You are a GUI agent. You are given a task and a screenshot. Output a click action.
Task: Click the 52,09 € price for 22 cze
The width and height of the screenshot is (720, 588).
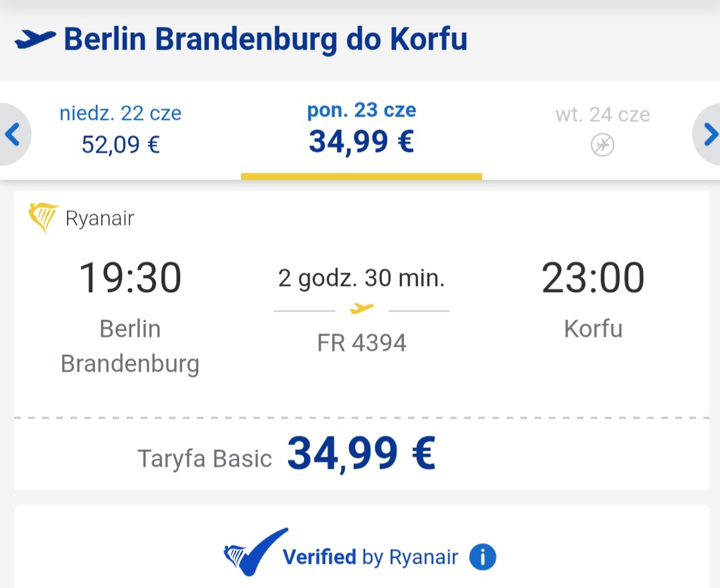coord(121,145)
